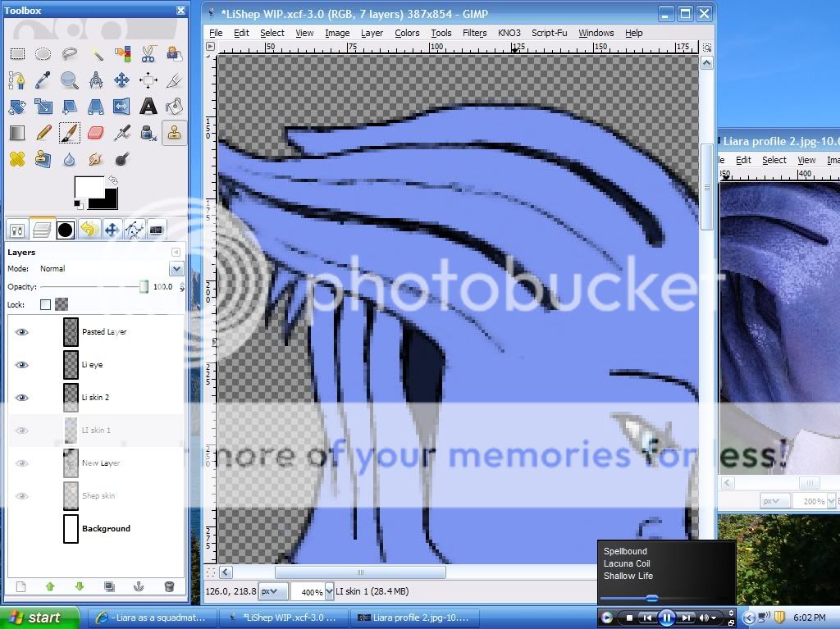Enable lock pixels checkbox
The width and height of the screenshot is (840, 629).
(46, 304)
